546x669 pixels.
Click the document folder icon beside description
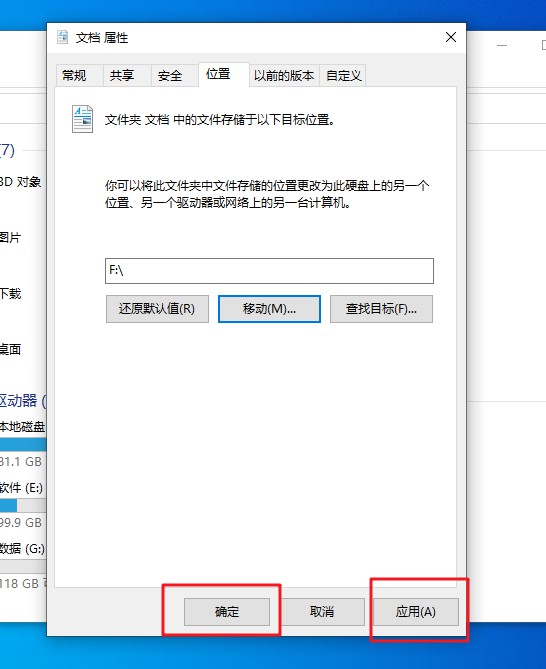pyautogui.click(x=82, y=119)
